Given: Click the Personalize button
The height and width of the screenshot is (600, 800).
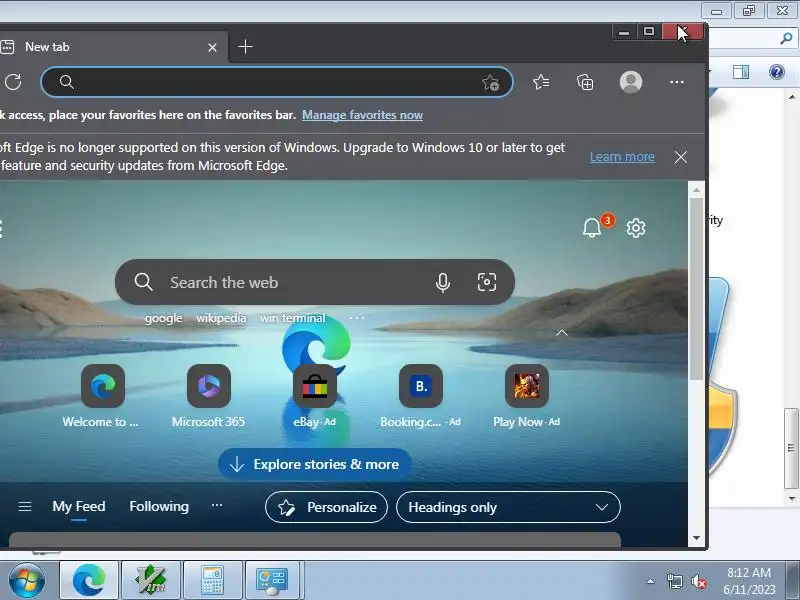Looking at the screenshot, I should click(x=327, y=507).
